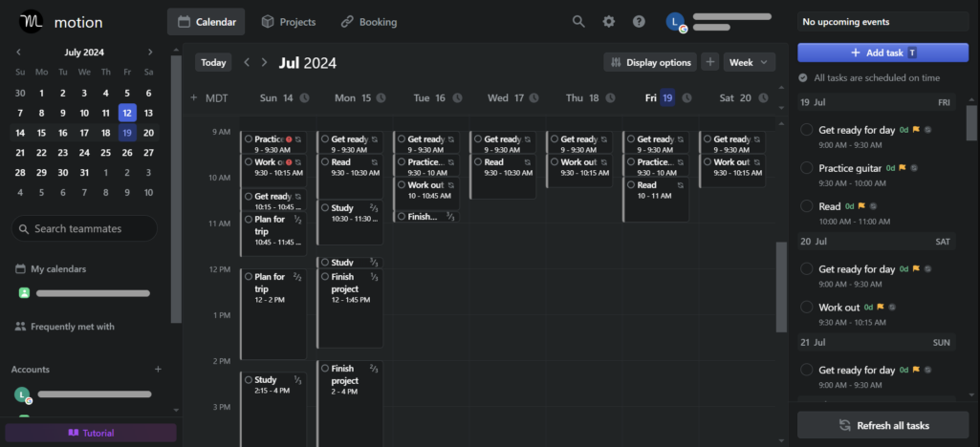Mark 19 Jul Get ready for day complete
Viewport: 980px width, 447px height.
[x=807, y=130]
